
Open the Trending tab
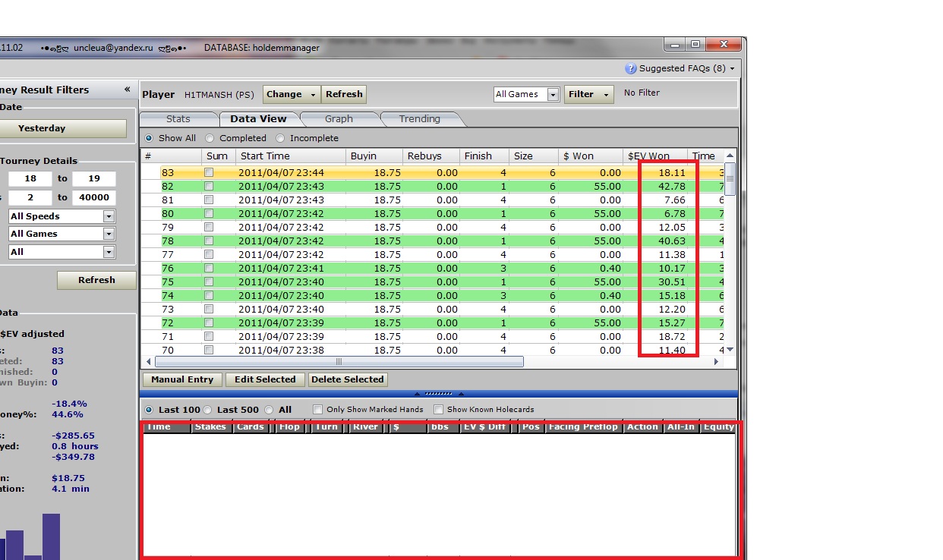419,119
